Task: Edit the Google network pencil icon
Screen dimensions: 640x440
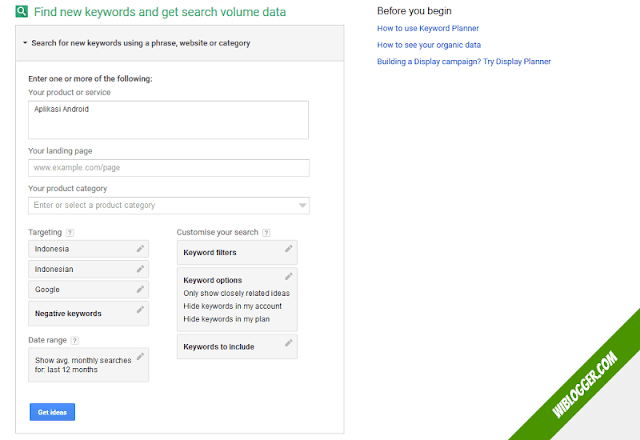Action: pyautogui.click(x=140, y=289)
